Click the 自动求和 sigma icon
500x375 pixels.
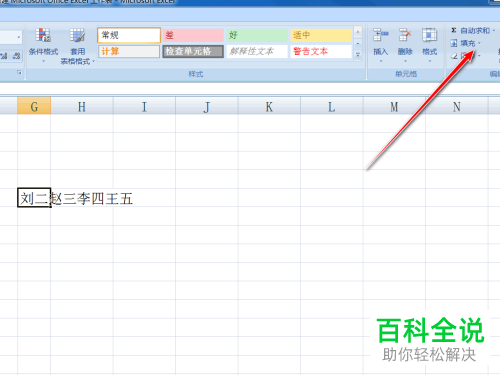454,30
